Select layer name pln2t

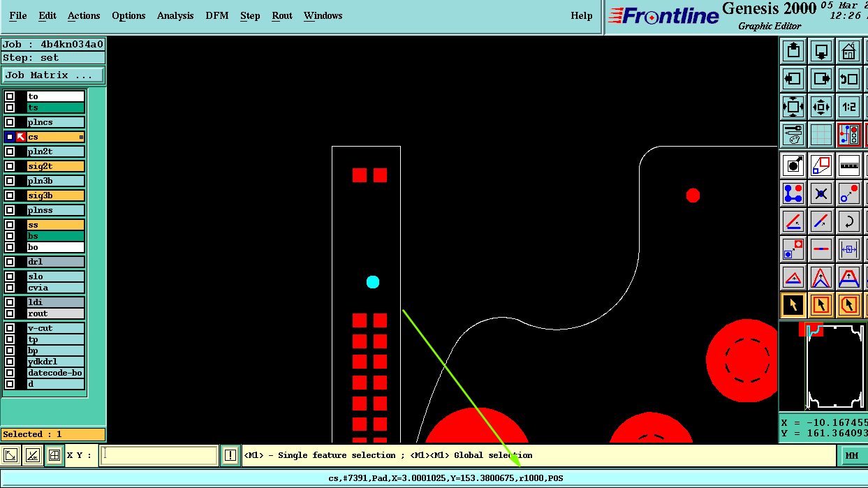coord(55,151)
